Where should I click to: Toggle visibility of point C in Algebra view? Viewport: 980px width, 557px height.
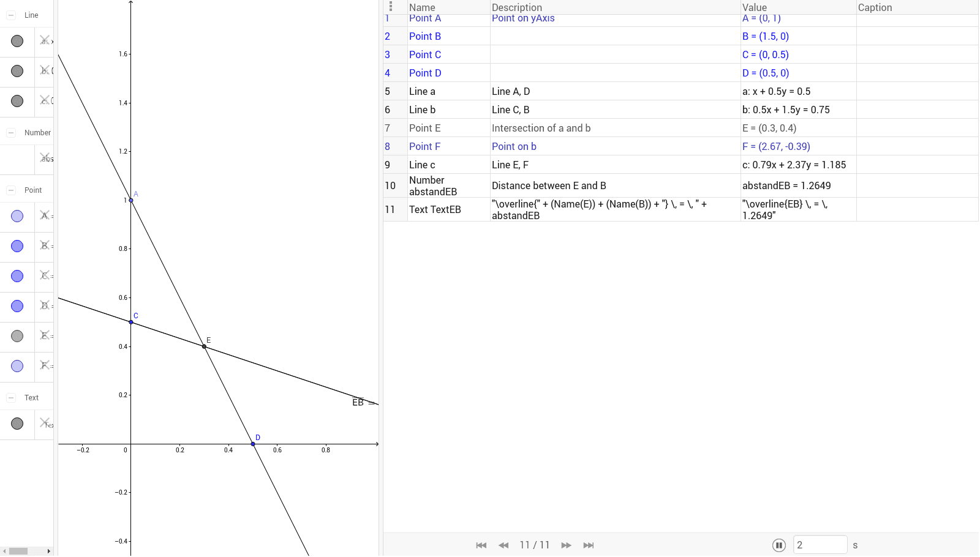tap(17, 276)
